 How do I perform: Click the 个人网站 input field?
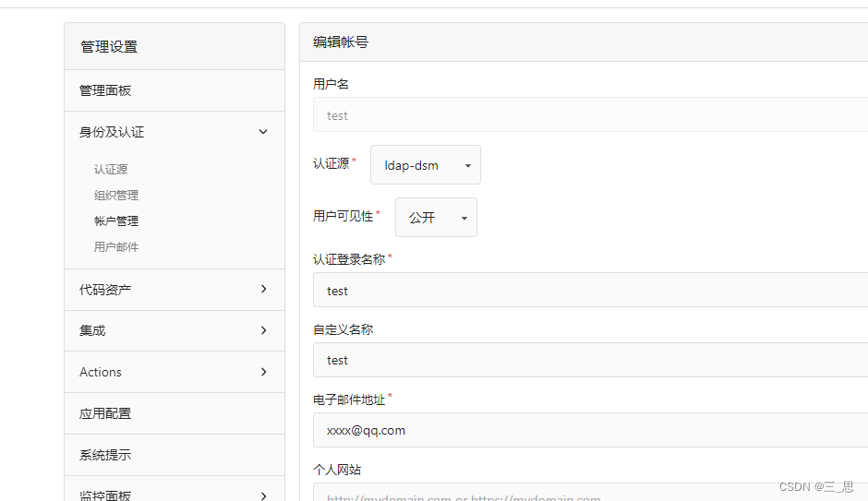click(x=589, y=493)
